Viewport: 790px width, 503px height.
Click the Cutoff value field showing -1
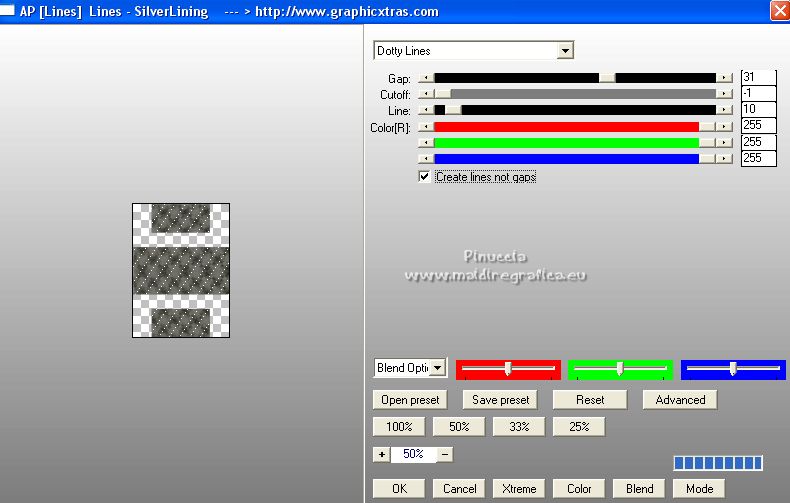click(x=759, y=93)
